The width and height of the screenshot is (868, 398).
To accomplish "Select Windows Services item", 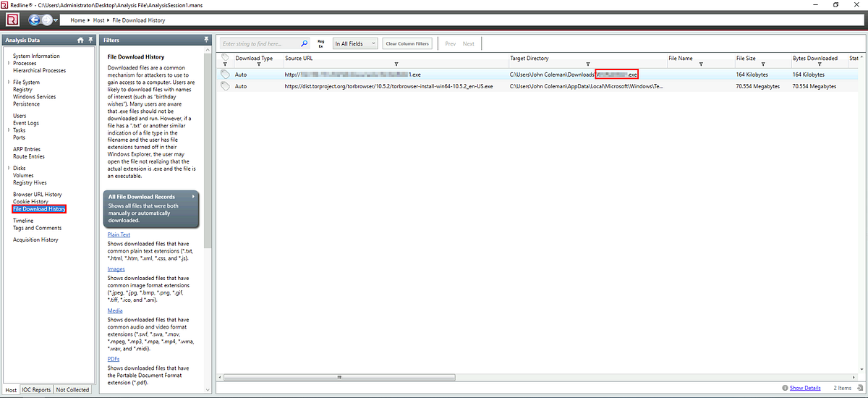I will pyautogui.click(x=34, y=97).
